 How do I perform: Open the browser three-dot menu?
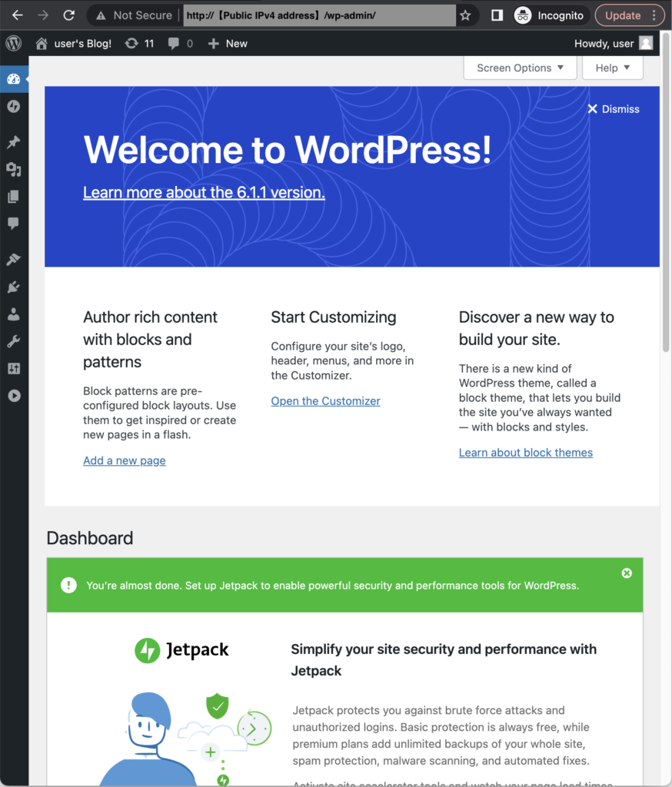click(654, 15)
